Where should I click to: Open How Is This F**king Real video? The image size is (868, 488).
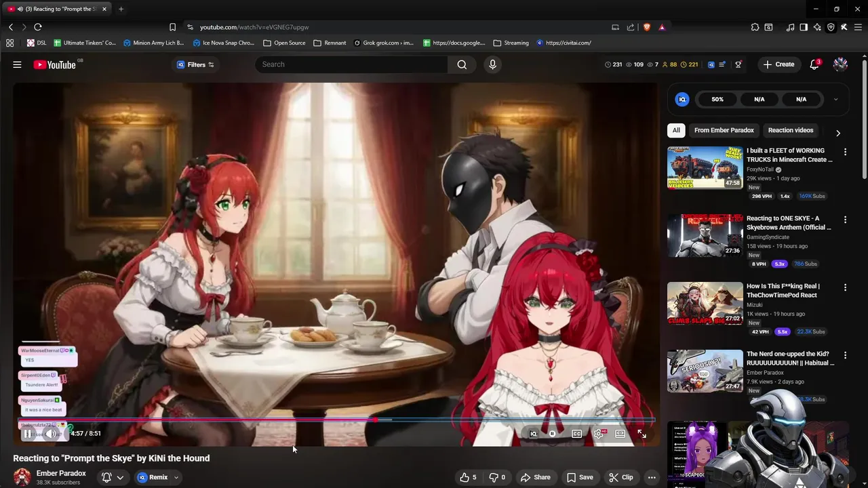point(783,291)
